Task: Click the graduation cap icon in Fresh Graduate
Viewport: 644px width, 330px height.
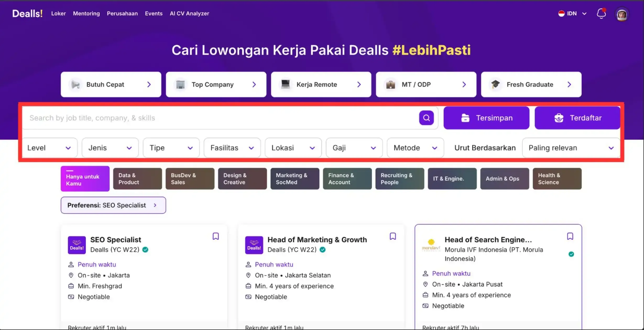Action: click(495, 84)
